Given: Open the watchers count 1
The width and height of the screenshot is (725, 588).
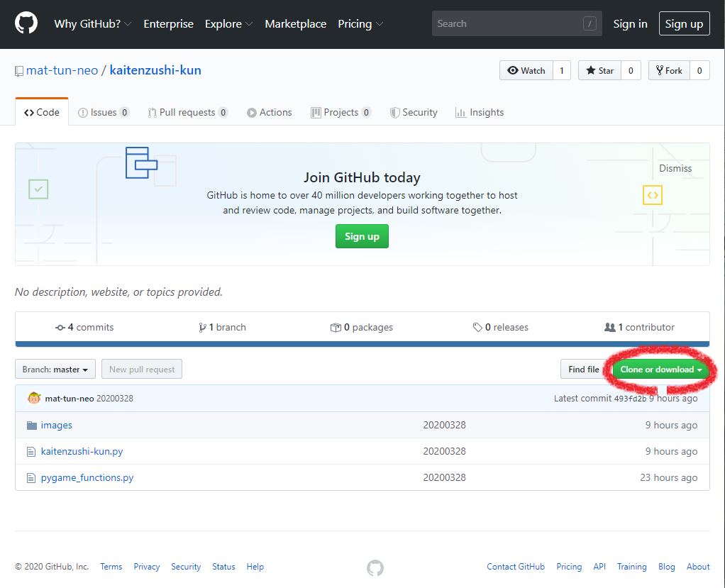Looking at the screenshot, I should [562, 70].
